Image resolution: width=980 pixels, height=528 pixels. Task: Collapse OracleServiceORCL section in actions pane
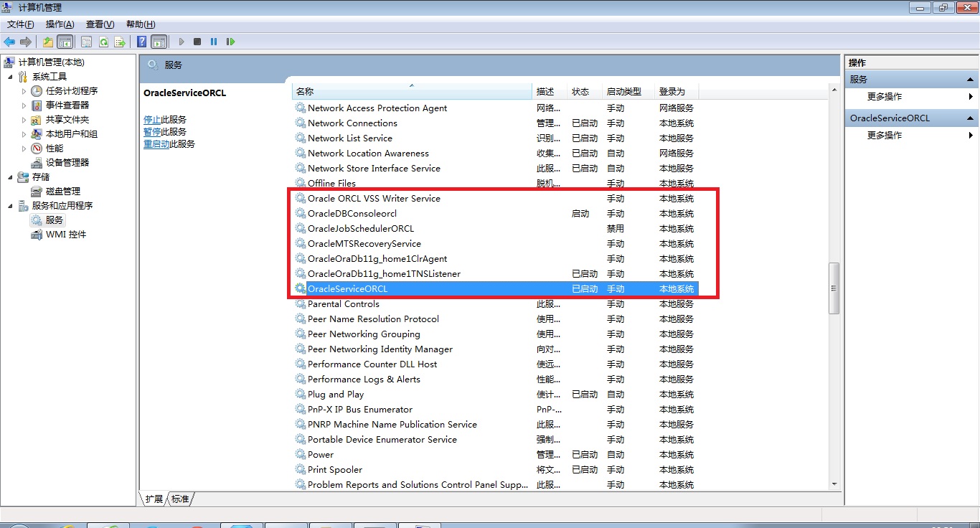pyautogui.click(x=971, y=118)
